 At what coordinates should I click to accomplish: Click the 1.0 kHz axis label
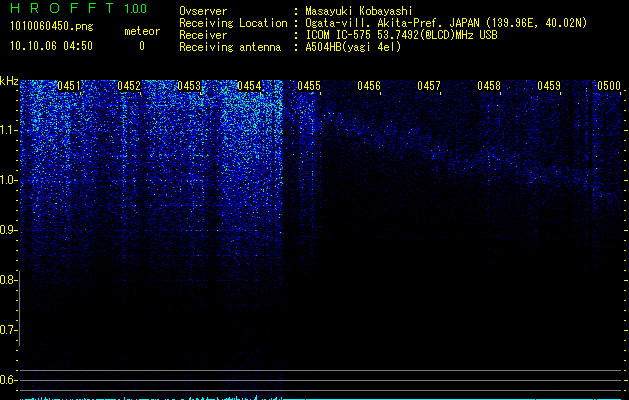9,180
